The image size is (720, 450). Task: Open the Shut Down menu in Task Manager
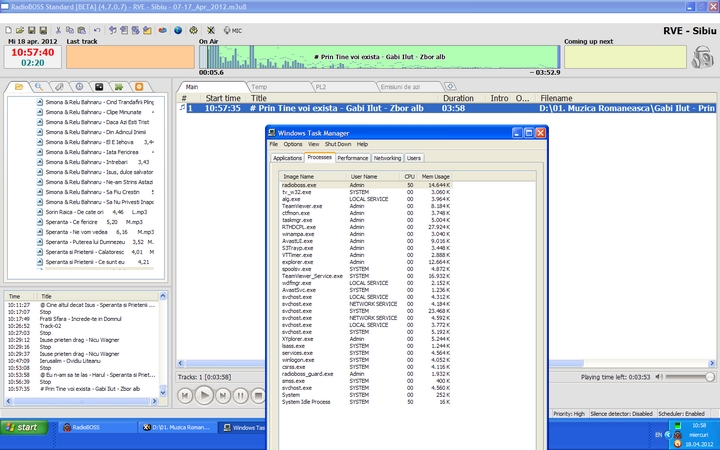(338, 144)
